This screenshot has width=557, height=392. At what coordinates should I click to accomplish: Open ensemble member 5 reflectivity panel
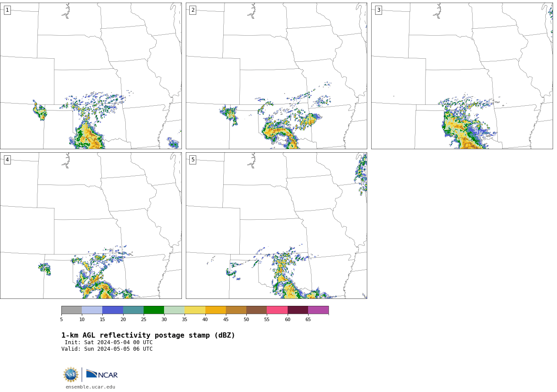point(276,225)
